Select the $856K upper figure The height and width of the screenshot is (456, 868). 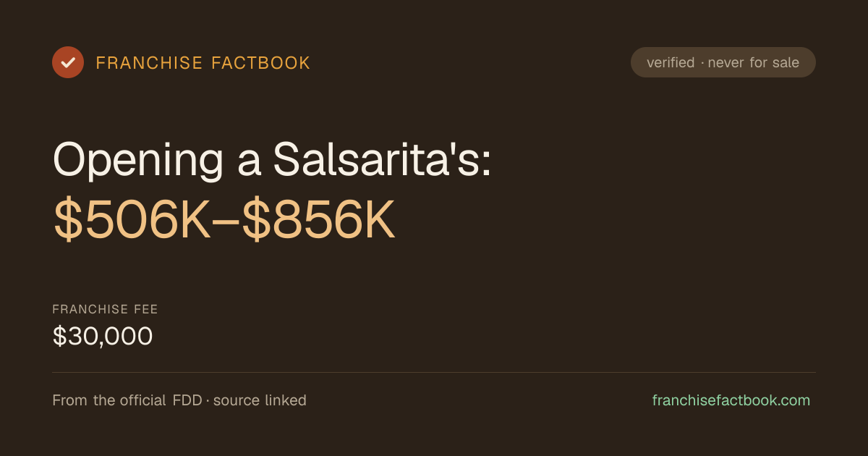[x=318, y=221]
